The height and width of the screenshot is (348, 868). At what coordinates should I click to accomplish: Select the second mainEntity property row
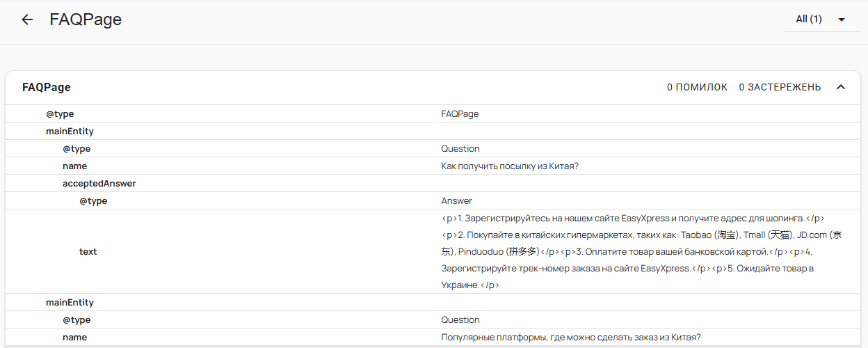70,303
